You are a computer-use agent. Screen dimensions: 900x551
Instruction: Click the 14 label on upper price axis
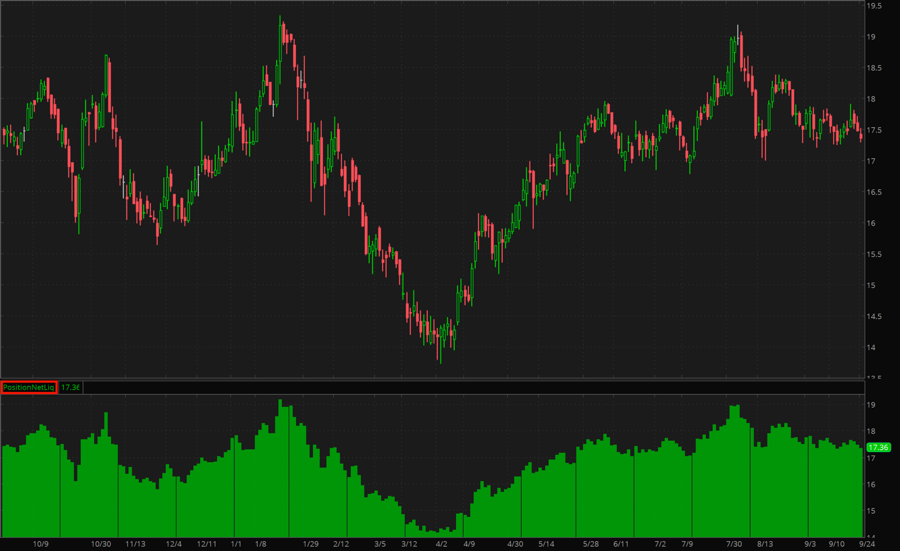[871, 347]
